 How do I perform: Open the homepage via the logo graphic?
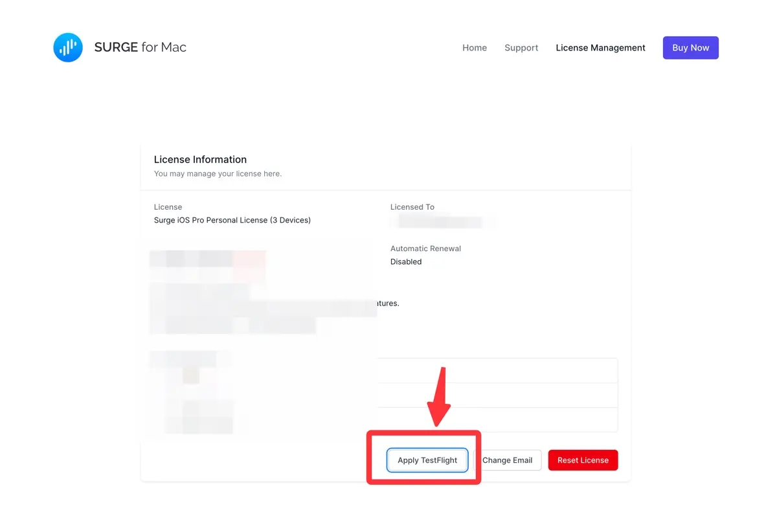[67, 47]
